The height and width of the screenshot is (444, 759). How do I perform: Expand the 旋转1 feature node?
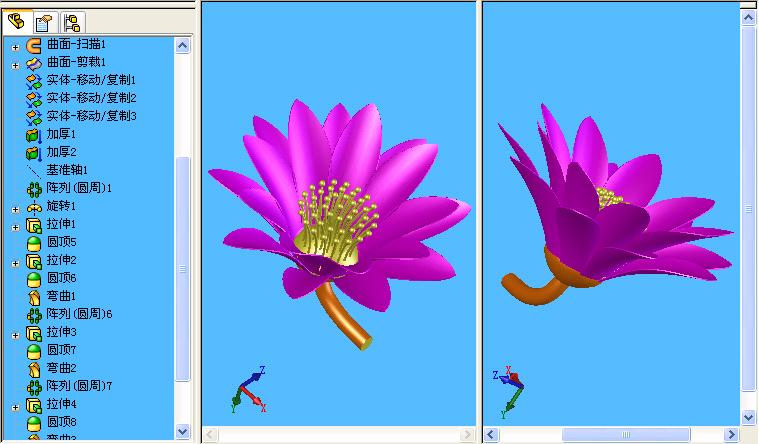tap(15, 209)
